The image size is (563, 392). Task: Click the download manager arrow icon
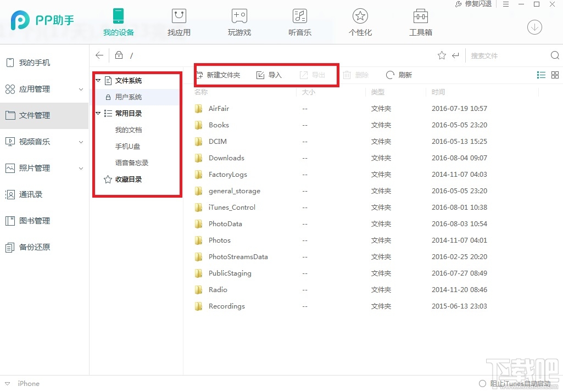coord(534,27)
